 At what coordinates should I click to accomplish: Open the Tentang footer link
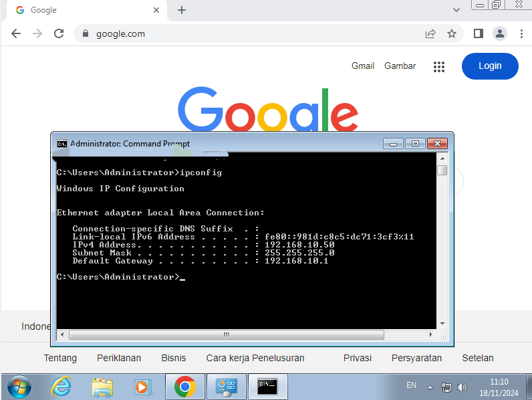[x=60, y=358]
